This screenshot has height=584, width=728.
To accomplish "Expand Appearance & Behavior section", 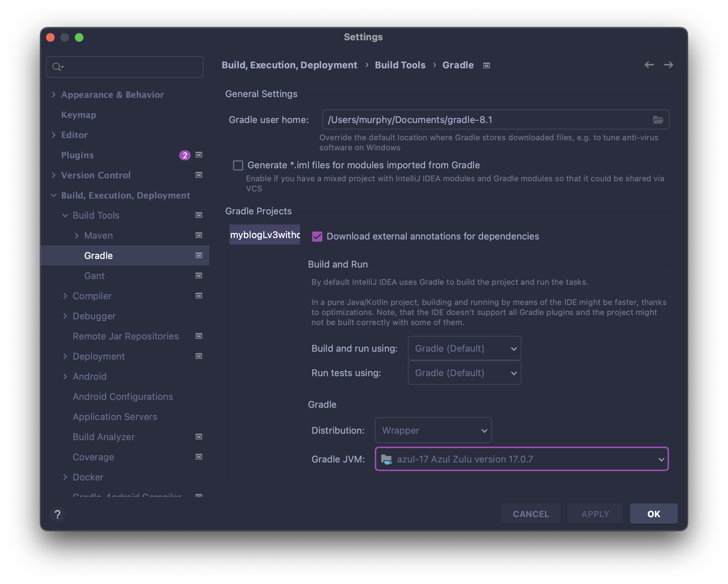I will (x=54, y=95).
